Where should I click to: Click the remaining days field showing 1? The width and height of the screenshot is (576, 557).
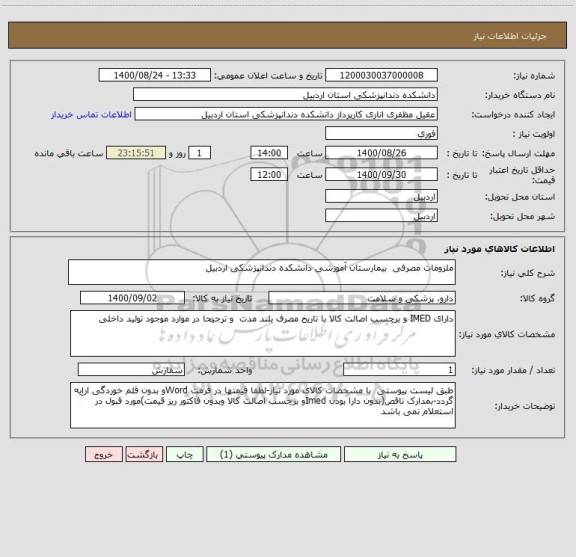199,153
